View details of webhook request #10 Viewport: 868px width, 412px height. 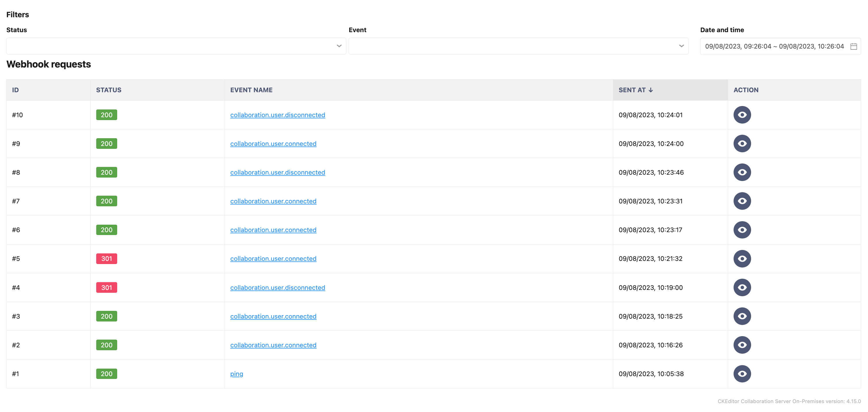click(x=742, y=115)
